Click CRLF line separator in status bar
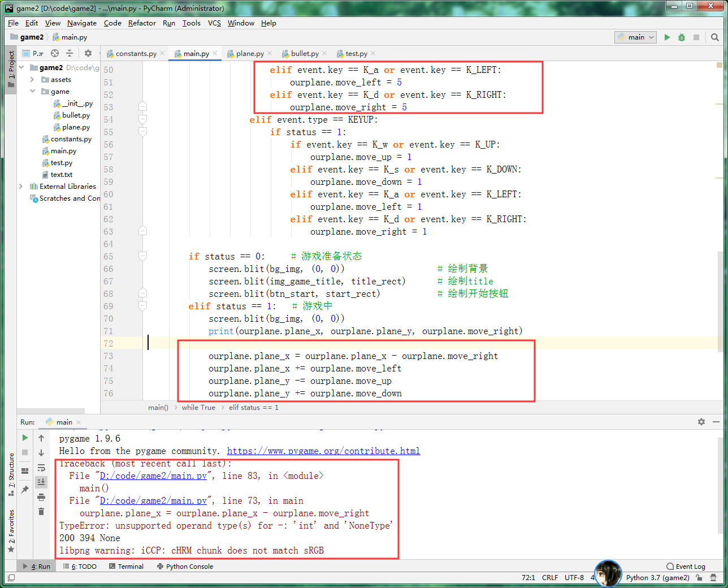 point(550,578)
